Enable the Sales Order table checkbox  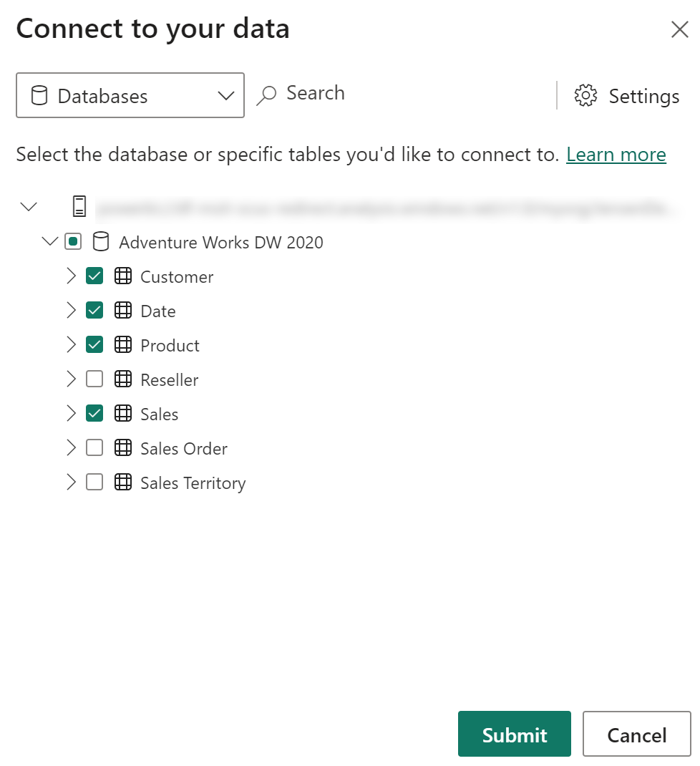tap(94, 447)
